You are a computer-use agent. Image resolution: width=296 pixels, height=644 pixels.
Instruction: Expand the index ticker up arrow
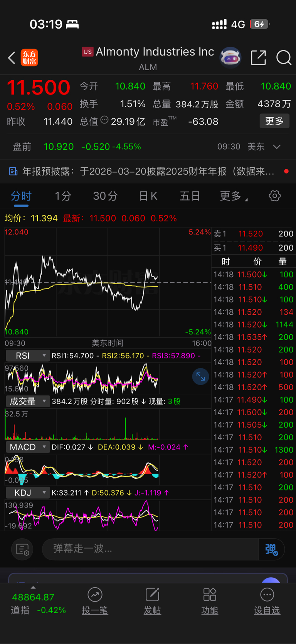pos(33,587)
